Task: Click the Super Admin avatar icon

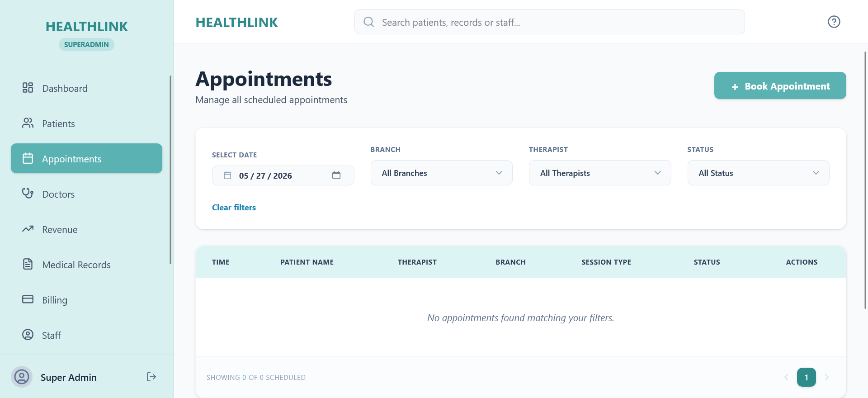Action: [x=21, y=377]
